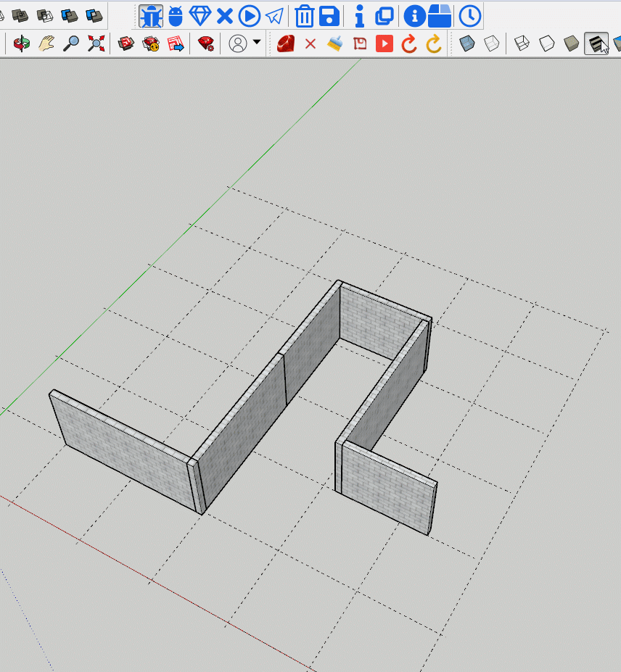Click the blue bug icon
621x672 pixels.
(x=151, y=15)
